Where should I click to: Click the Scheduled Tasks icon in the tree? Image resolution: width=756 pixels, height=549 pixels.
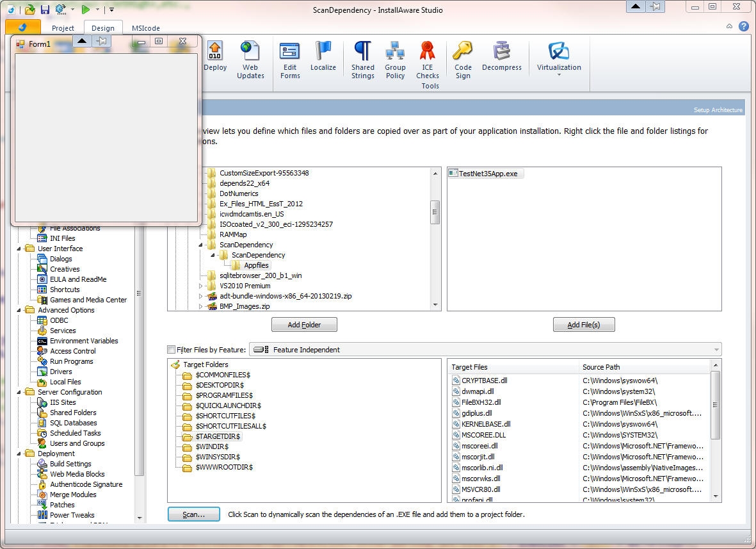point(42,433)
